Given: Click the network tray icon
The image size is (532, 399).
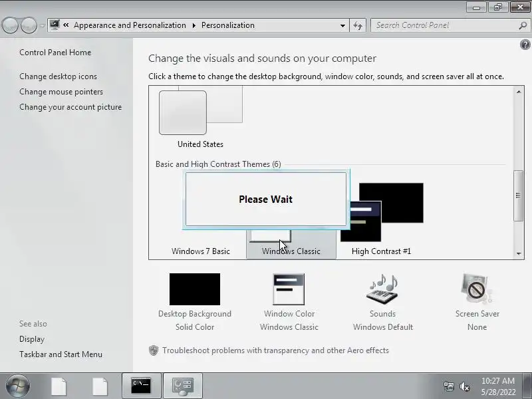Looking at the screenshot, I should [448, 386].
